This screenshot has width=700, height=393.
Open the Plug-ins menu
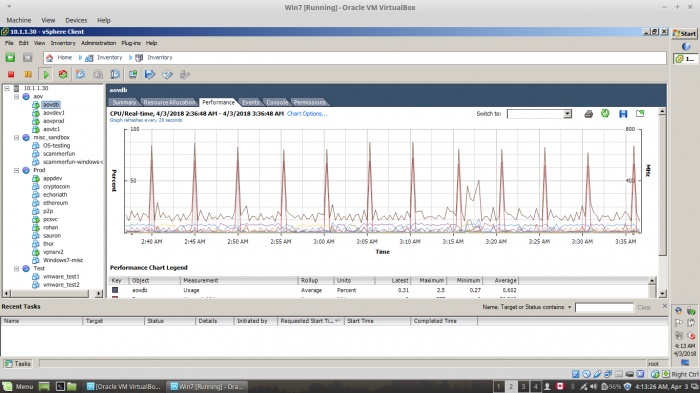point(131,43)
